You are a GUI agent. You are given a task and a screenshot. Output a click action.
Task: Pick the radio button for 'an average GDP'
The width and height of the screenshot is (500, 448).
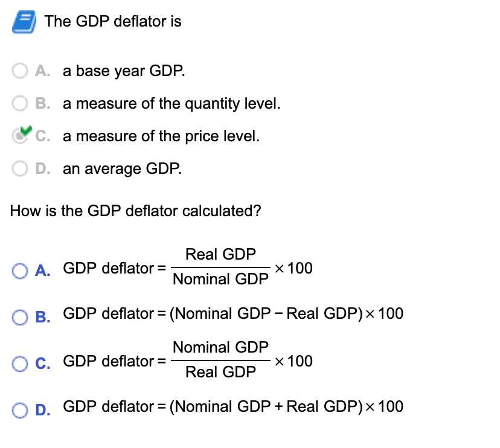(x=20, y=168)
